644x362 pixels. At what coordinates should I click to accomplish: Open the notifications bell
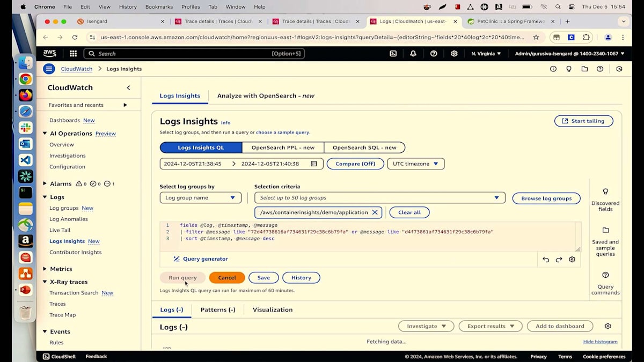413,54
